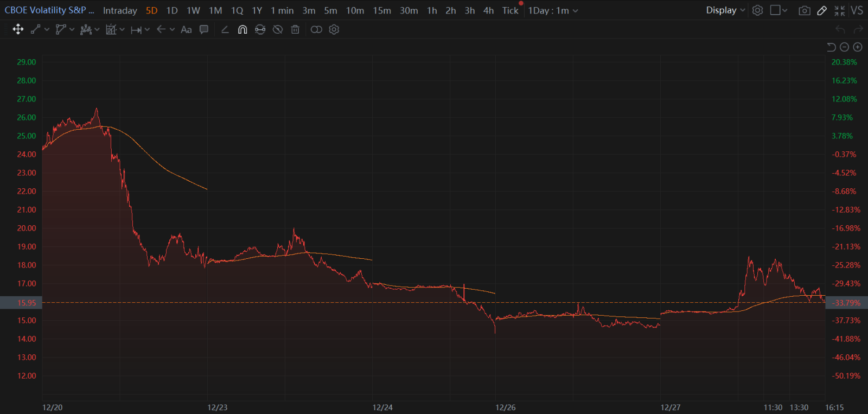Select the arrow drawing tool

pyautogui.click(x=161, y=29)
